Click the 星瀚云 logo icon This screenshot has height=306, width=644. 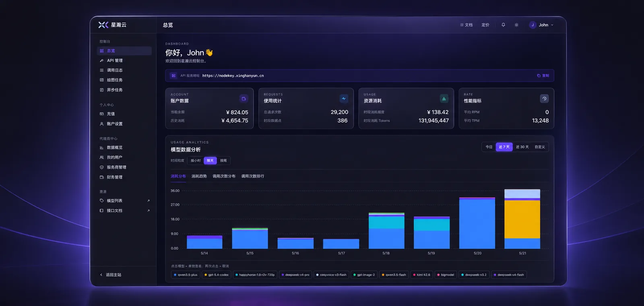[x=103, y=25]
